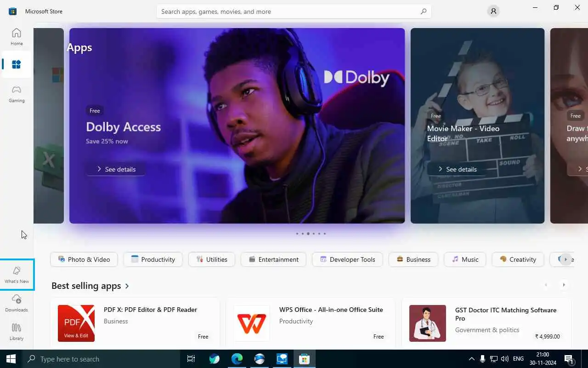Click the PDF X app icon

coord(76,323)
